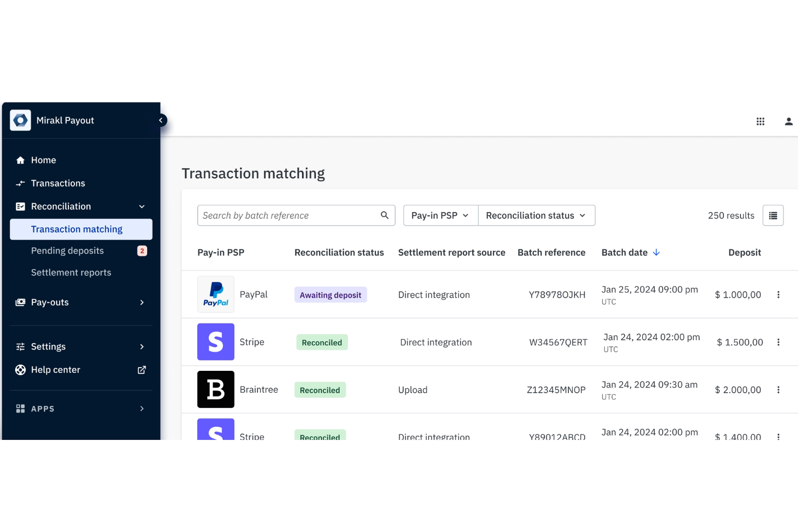
Task: Click the Deposit column header
Action: pyautogui.click(x=745, y=252)
